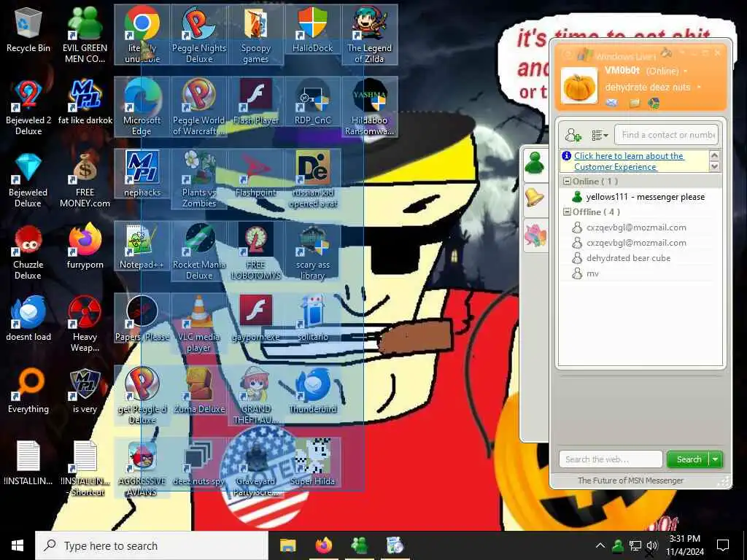Collapse the Online ( 1 ) contact group
This screenshot has height=560, width=747.
[567, 182]
